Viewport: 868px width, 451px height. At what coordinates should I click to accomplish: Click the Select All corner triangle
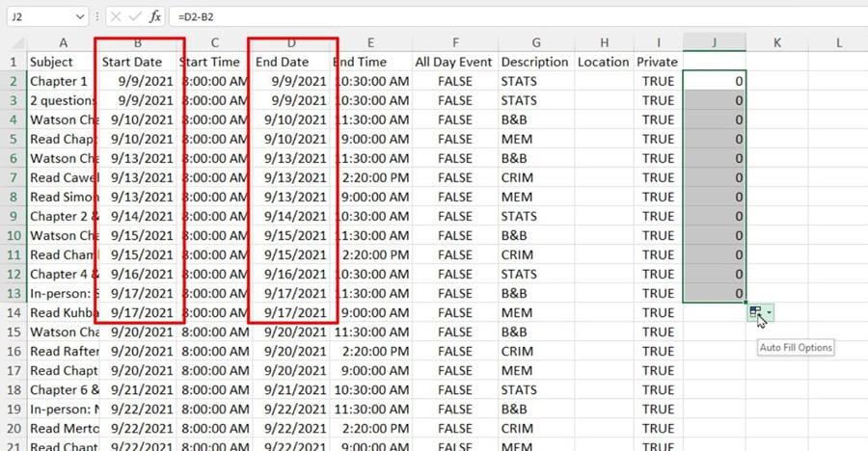point(17,42)
